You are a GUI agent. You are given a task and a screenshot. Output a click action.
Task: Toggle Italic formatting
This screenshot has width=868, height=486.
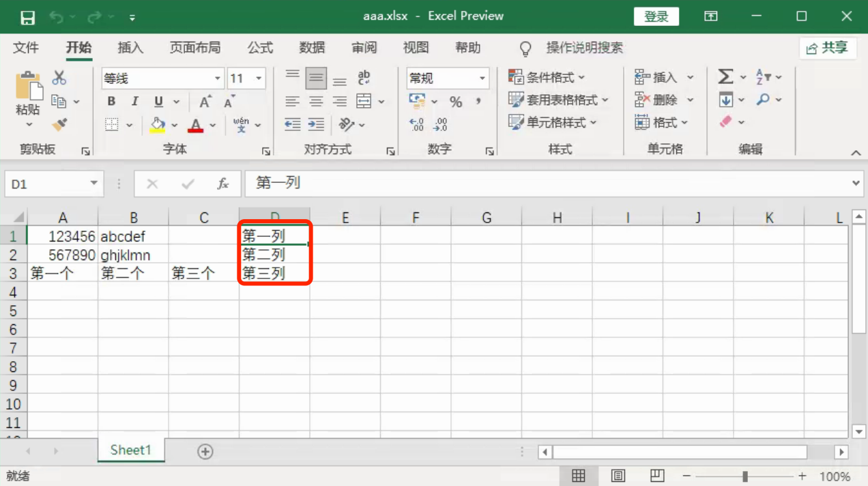click(134, 102)
